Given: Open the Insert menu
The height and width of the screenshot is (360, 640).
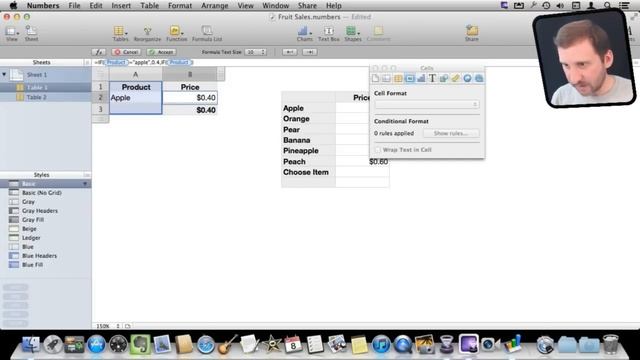Looking at the screenshot, I should pyautogui.click(x=121, y=6).
